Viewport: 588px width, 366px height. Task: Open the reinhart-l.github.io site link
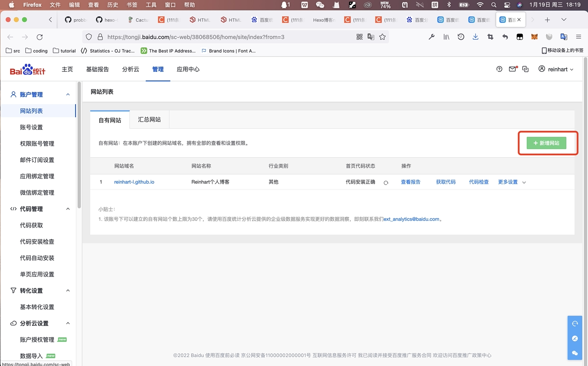pos(134,182)
